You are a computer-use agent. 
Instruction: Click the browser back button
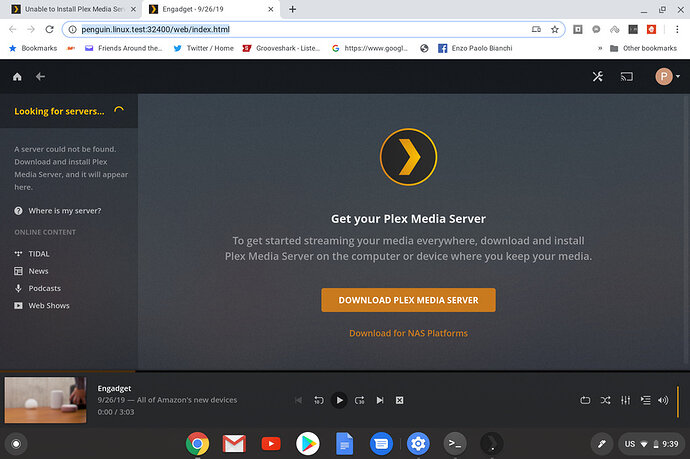(13, 29)
